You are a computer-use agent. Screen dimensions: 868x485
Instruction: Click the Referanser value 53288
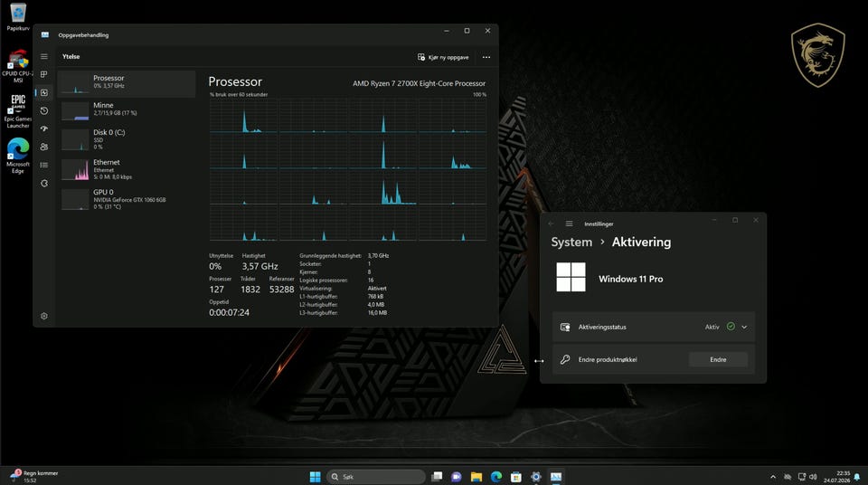point(282,290)
